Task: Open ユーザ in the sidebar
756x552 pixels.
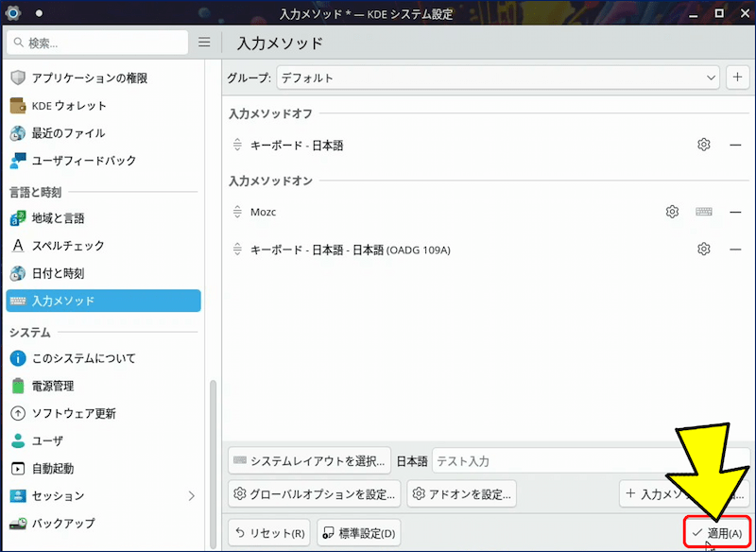Action: pyautogui.click(x=103, y=440)
